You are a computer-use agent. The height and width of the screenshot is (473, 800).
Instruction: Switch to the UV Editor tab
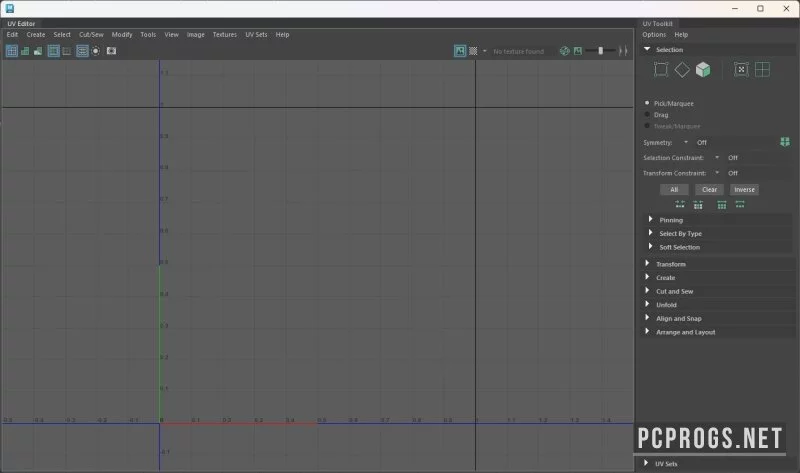[21, 23]
